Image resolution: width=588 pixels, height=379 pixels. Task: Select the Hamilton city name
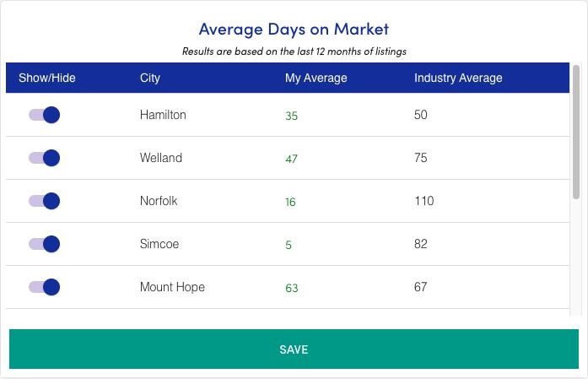coord(163,115)
